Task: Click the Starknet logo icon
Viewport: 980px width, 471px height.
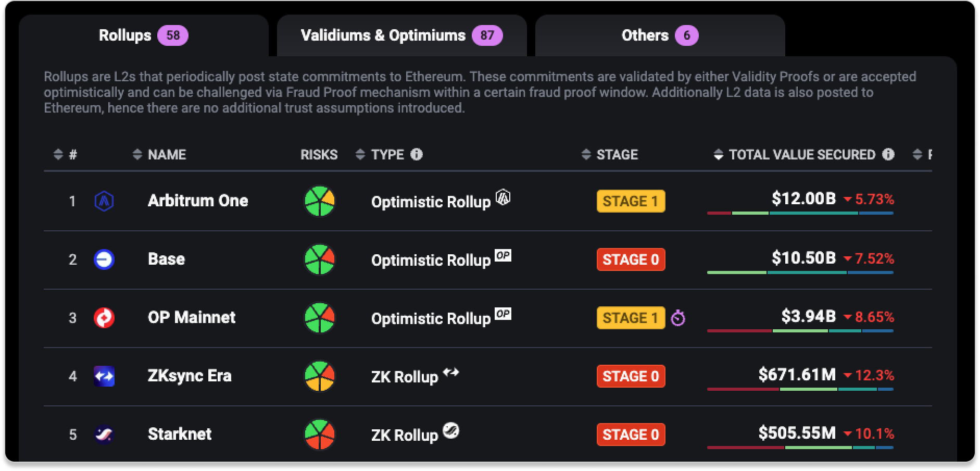Action: (104, 435)
